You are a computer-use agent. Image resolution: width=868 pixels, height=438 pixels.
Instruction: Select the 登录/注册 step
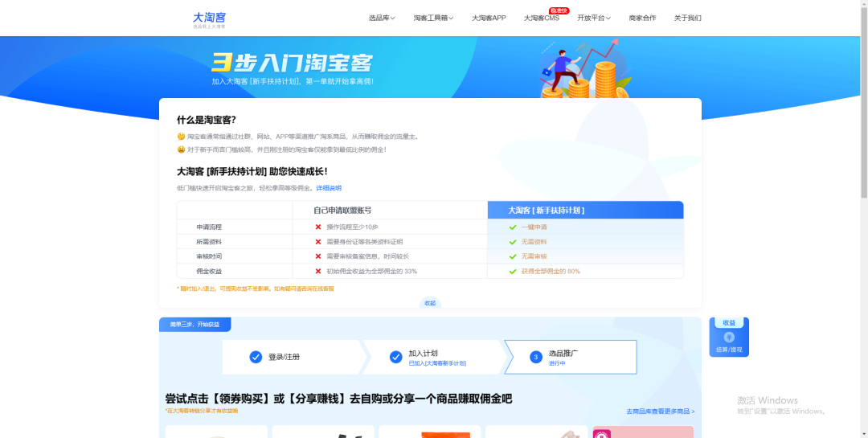coord(292,357)
